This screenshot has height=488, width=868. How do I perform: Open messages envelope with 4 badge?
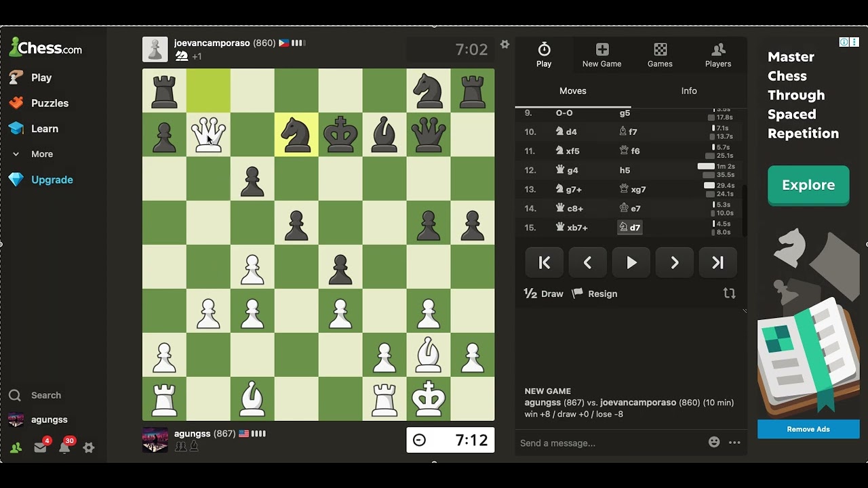(41, 447)
